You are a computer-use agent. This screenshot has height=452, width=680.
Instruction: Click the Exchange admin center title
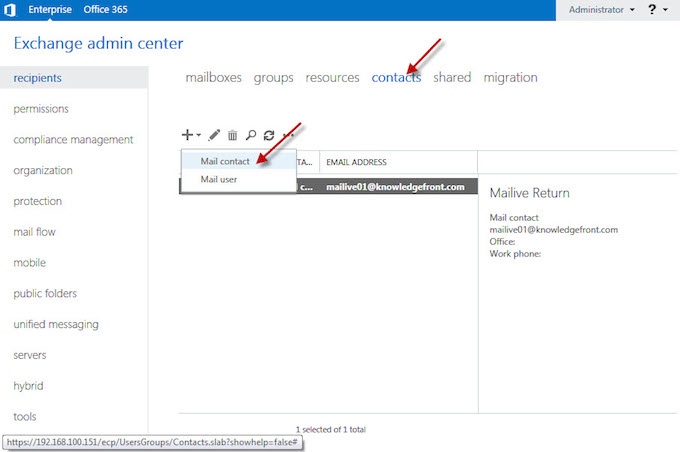point(98,43)
